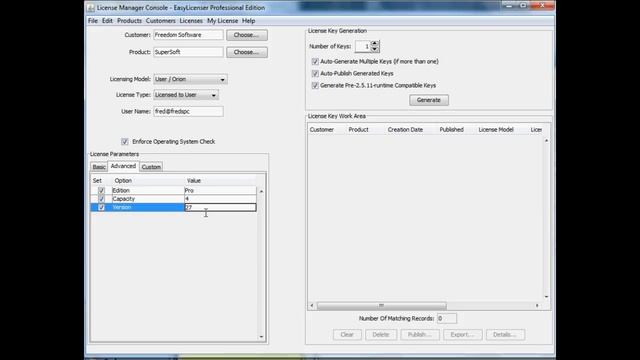Image resolution: width=640 pixels, height=360 pixels.
Task: Click the Export button
Action: click(462, 335)
